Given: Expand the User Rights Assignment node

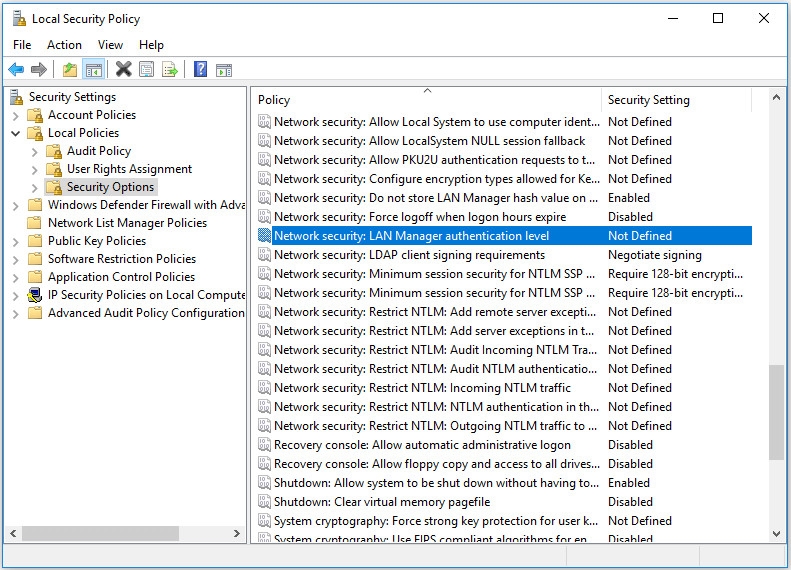Looking at the screenshot, I should [x=34, y=169].
